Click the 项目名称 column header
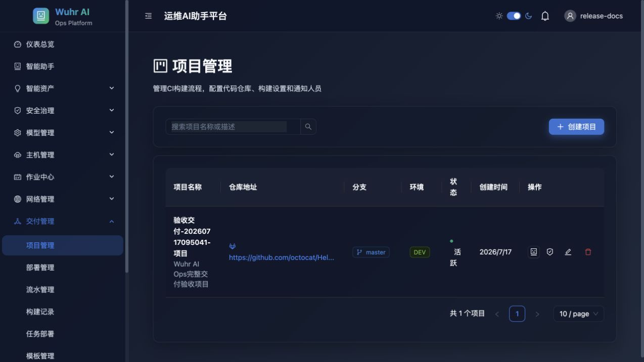 pyautogui.click(x=188, y=187)
